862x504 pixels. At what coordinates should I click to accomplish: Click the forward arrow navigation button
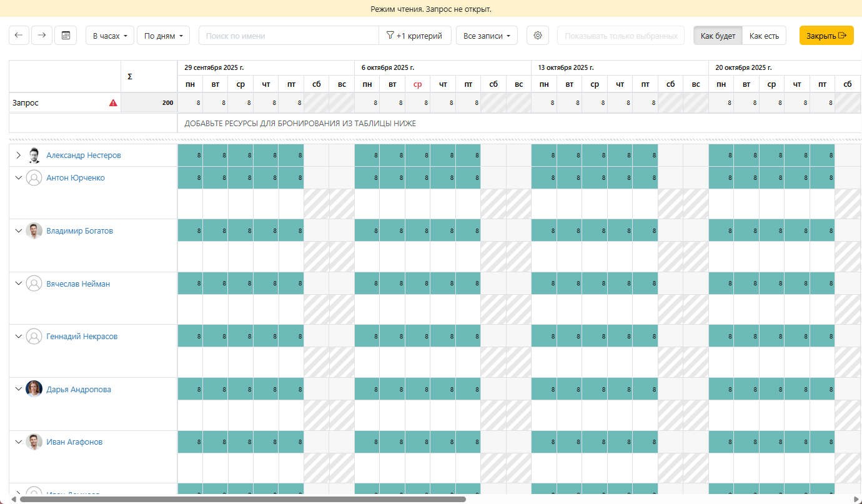[42, 36]
